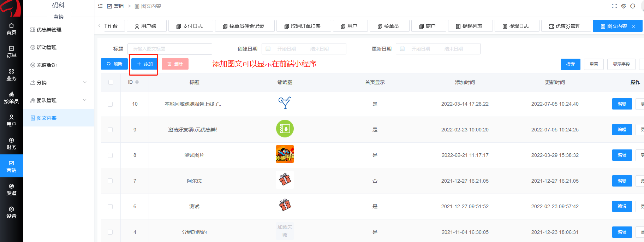Select the checkbox for row ID 8

coord(110,155)
